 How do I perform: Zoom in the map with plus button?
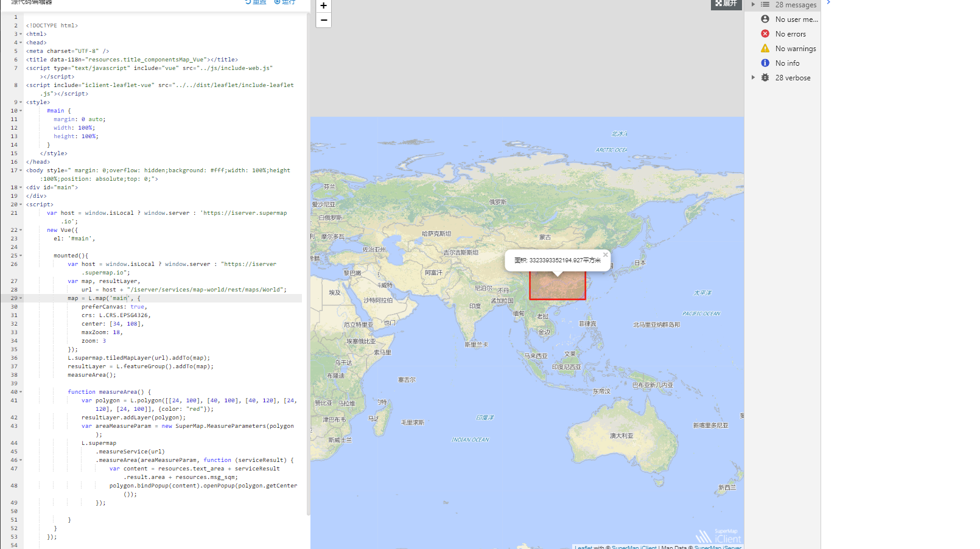pos(324,5)
